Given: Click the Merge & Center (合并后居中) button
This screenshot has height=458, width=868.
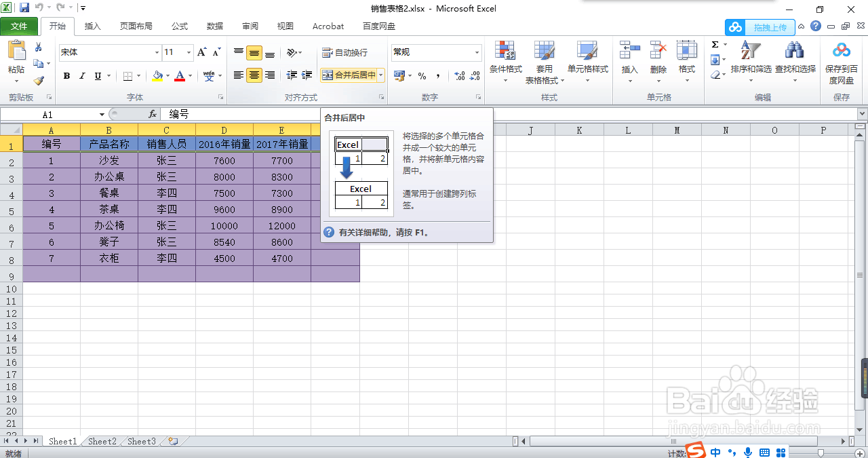Looking at the screenshot, I should 349,75.
